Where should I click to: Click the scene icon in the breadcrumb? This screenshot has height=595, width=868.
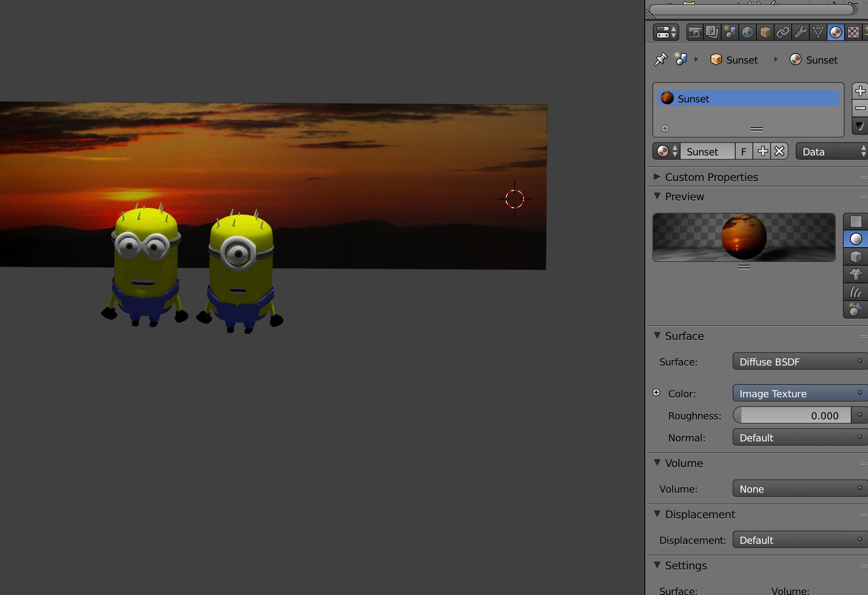[681, 59]
